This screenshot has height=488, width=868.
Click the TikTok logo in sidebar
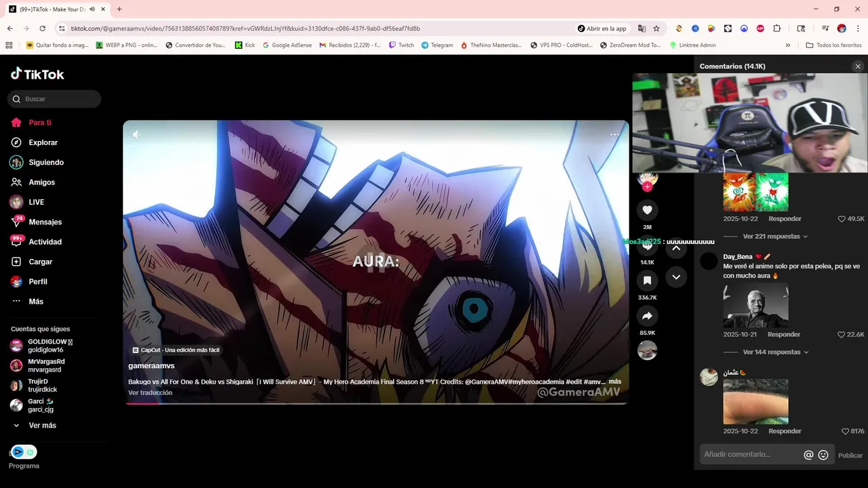[37, 74]
